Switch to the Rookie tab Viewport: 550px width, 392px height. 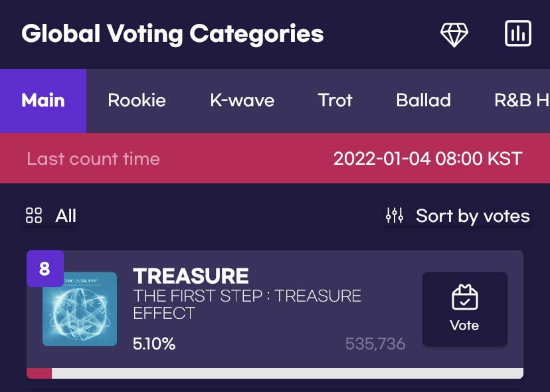click(137, 101)
